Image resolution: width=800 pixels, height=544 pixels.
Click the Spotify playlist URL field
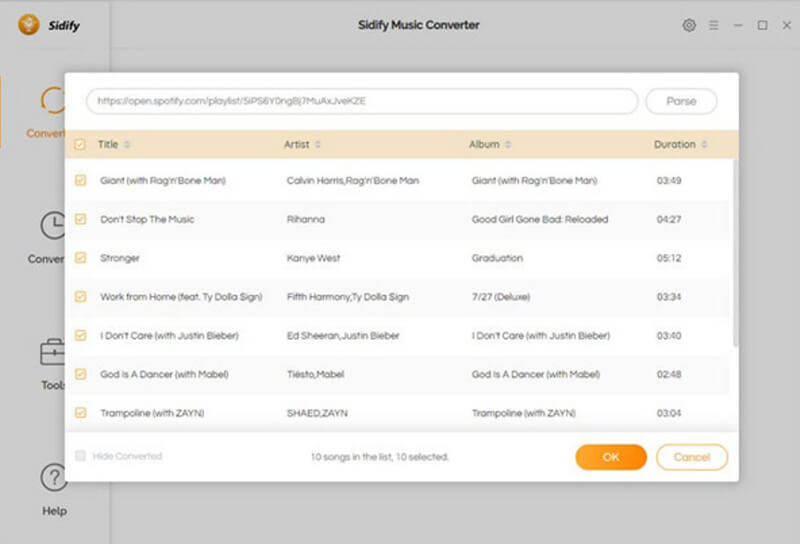click(361, 101)
